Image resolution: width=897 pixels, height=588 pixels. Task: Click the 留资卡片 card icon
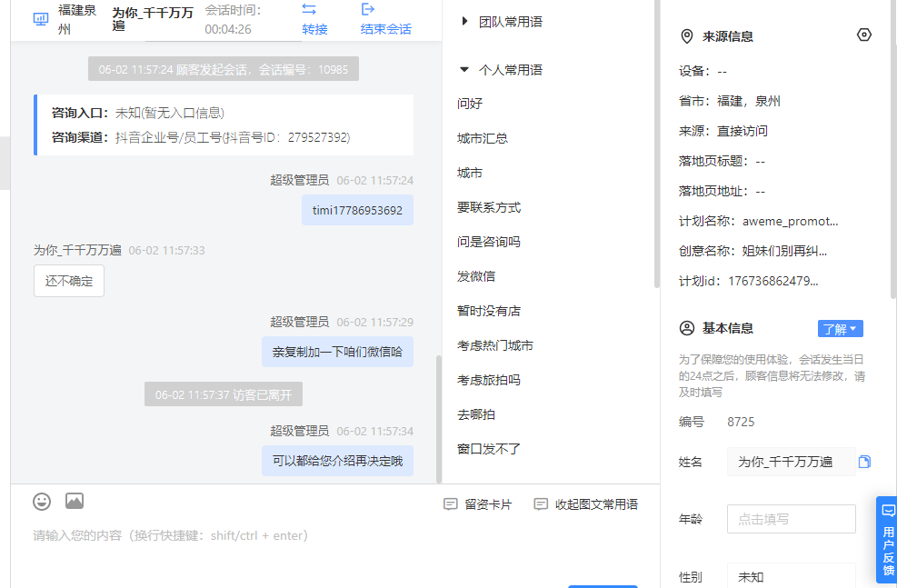[x=451, y=504]
